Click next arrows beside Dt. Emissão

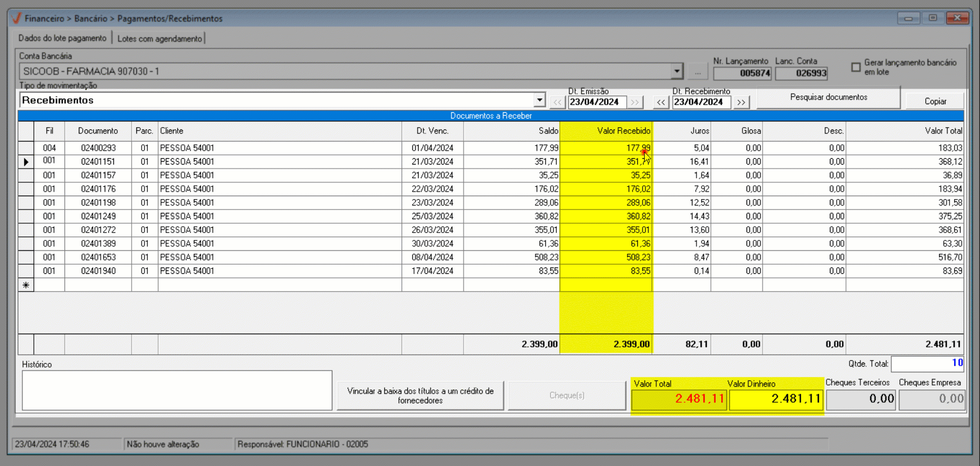[634, 102]
